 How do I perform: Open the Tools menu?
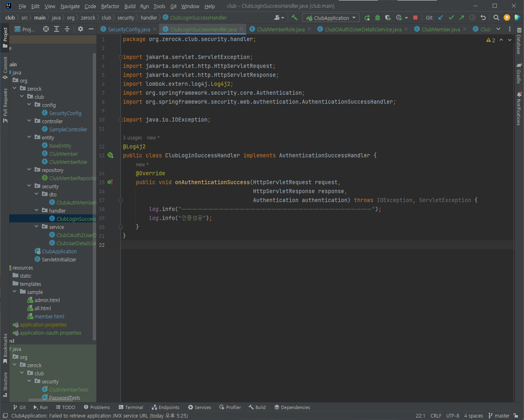[x=159, y=6]
